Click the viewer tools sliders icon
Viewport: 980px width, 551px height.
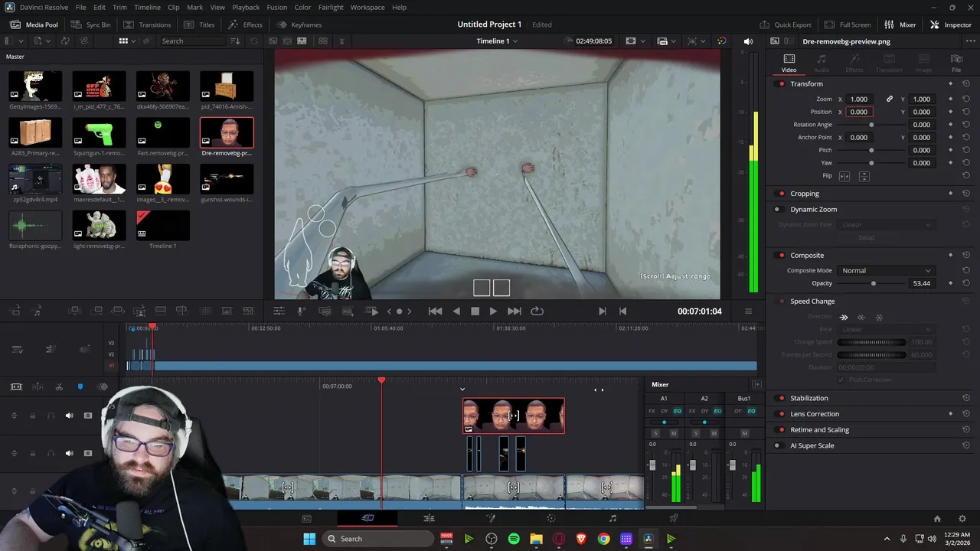click(279, 311)
